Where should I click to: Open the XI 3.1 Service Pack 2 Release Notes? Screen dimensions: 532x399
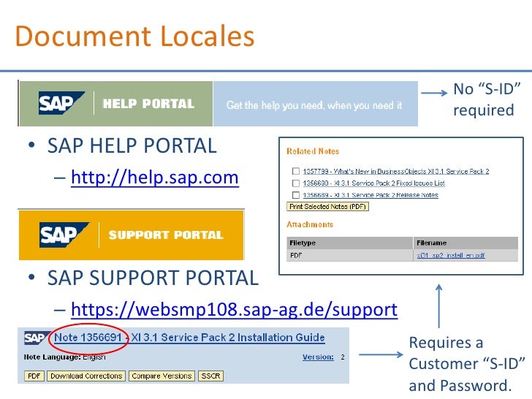click(370, 195)
